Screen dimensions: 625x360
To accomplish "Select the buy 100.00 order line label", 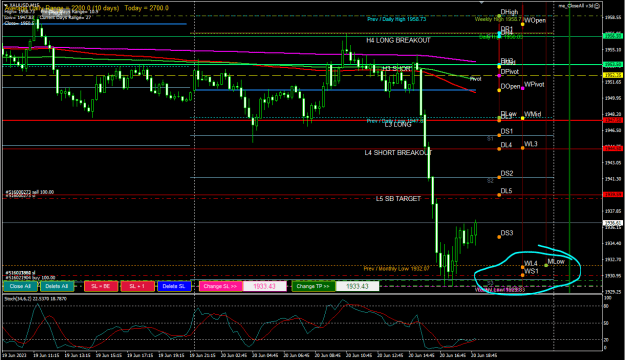I will coord(30,277).
